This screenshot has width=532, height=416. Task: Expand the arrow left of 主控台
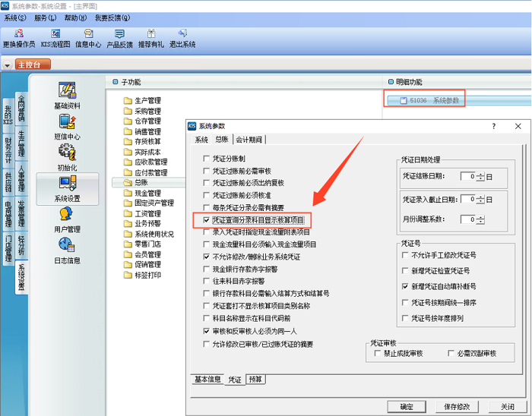click(x=7, y=65)
